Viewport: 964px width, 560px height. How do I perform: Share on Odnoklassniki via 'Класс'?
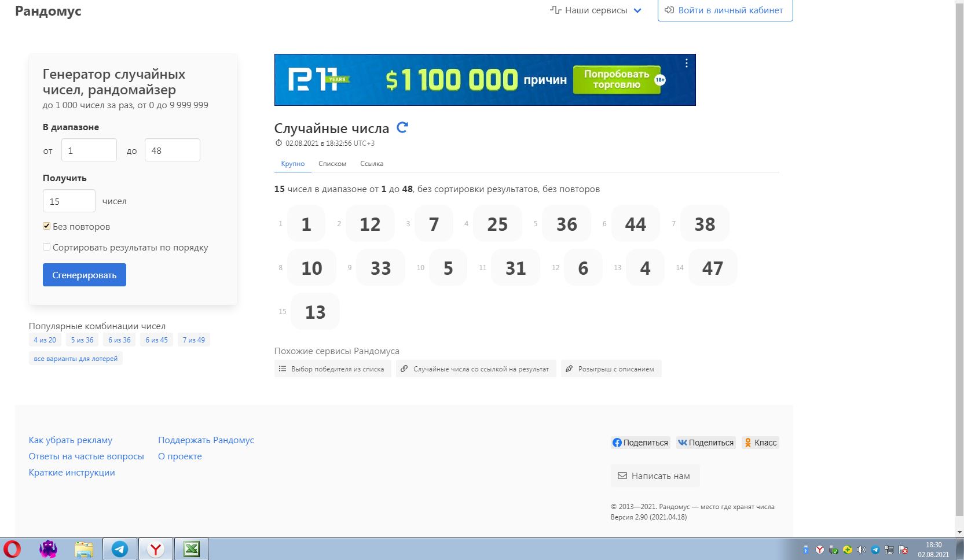pyautogui.click(x=760, y=443)
